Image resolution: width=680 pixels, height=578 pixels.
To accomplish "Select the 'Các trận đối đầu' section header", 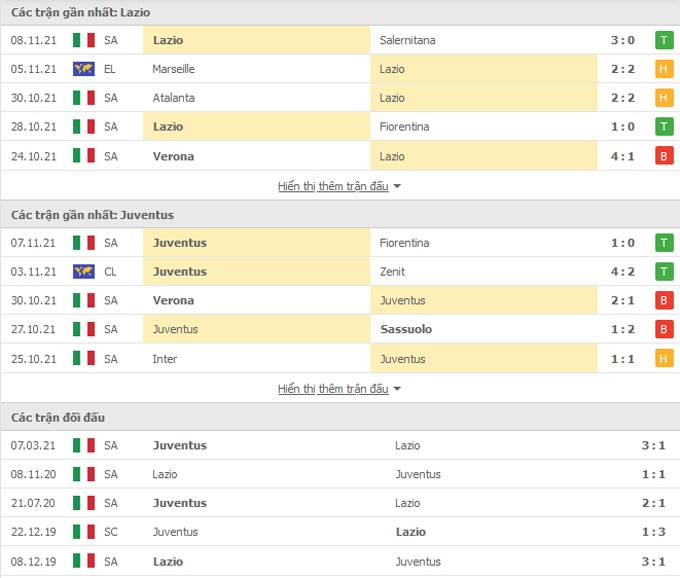I will (58, 417).
